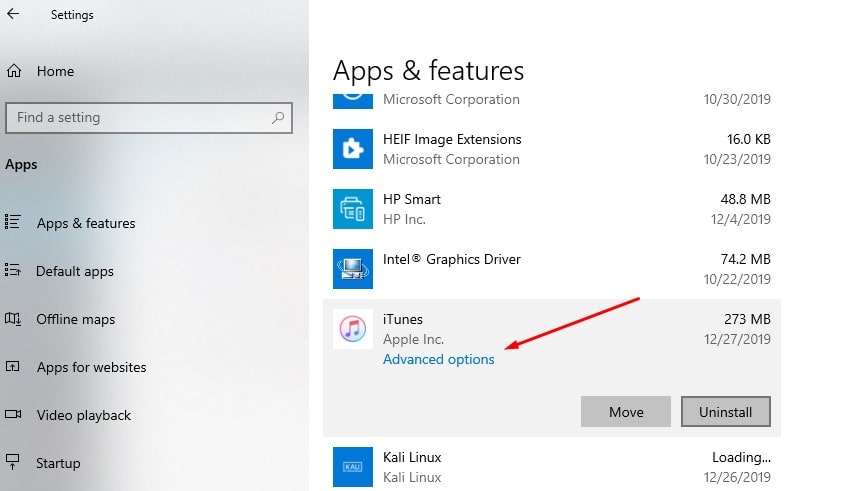Click the 16.0 KB size value
The image size is (854, 491).
[x=749, y=139]
